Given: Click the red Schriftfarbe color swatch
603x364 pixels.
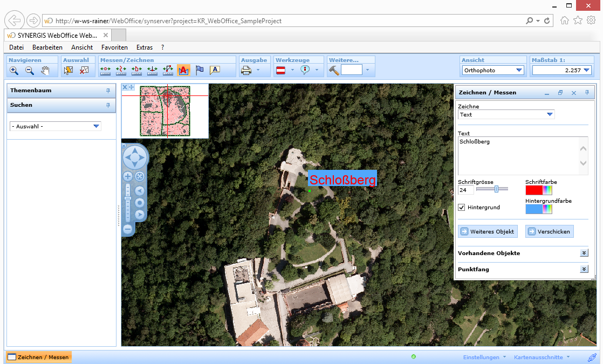Looking at the screenshot, I should point(533,190).
